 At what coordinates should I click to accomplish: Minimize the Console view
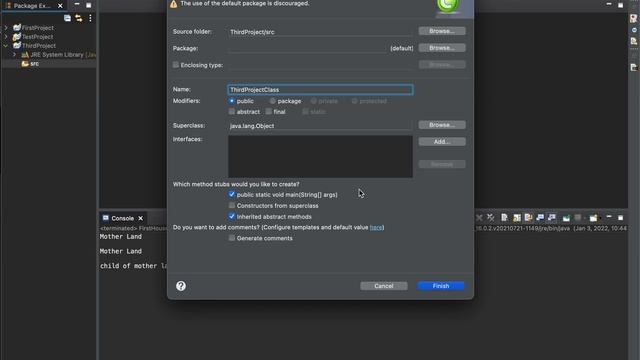click(609, 217)
